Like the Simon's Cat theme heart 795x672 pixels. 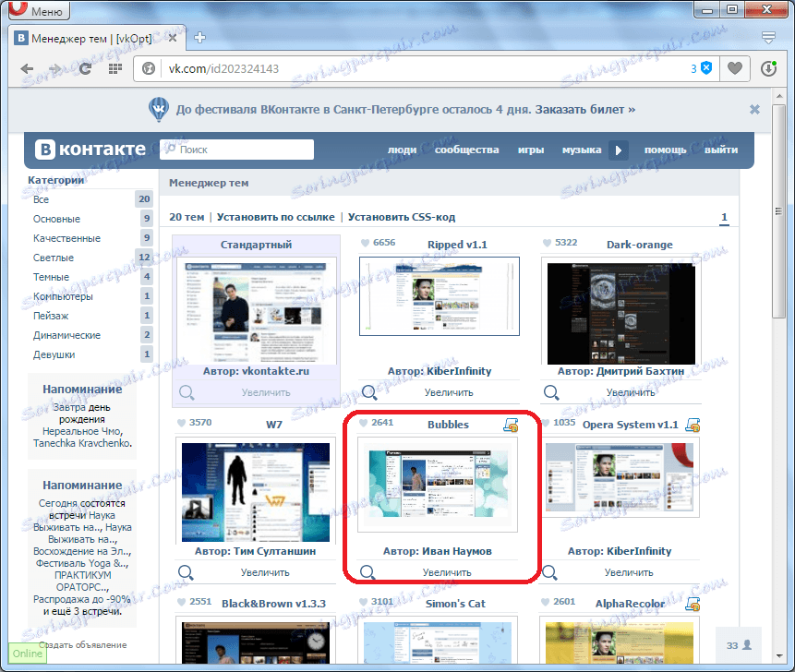pyautogui.click(x=363, y=602)
